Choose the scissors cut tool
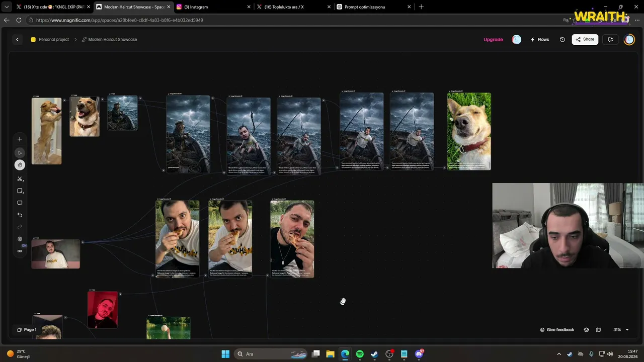The image size is (644, 362). click(20, 179)
